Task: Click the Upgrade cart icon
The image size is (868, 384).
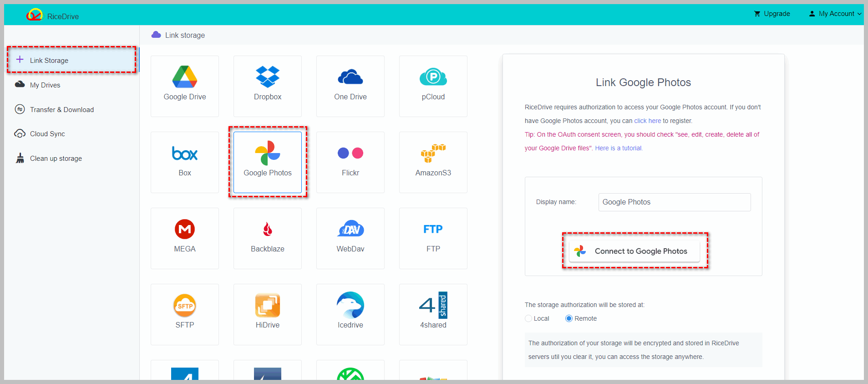Action: coord(757,14)
